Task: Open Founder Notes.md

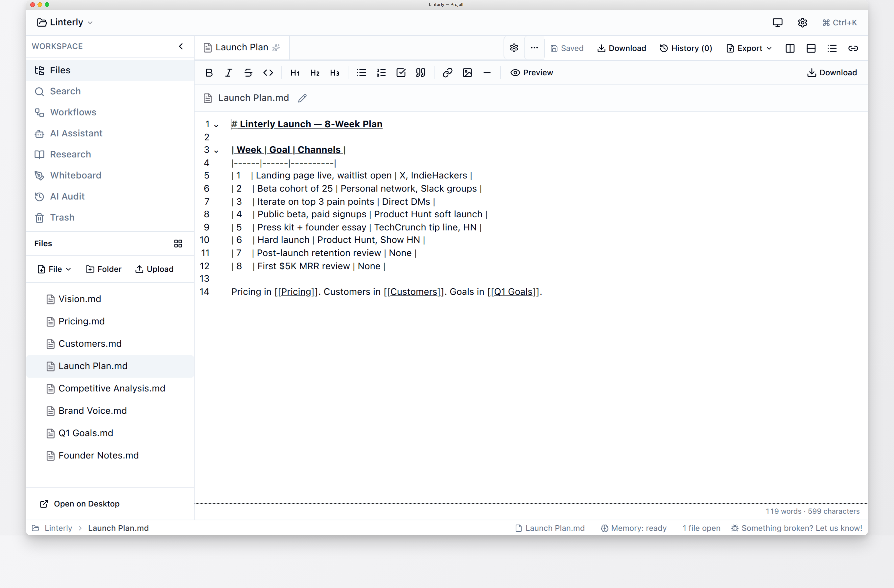Action: click(x=110, y=455)
